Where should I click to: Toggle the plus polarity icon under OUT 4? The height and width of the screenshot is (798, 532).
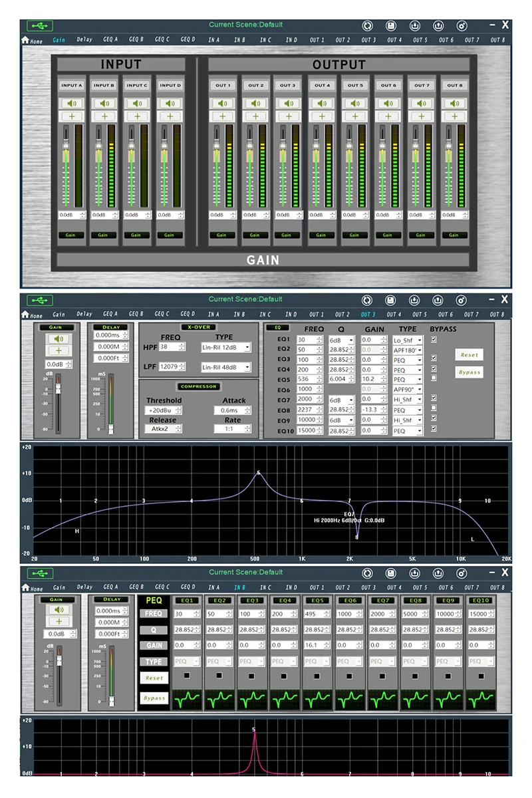[x=322, y=116]
